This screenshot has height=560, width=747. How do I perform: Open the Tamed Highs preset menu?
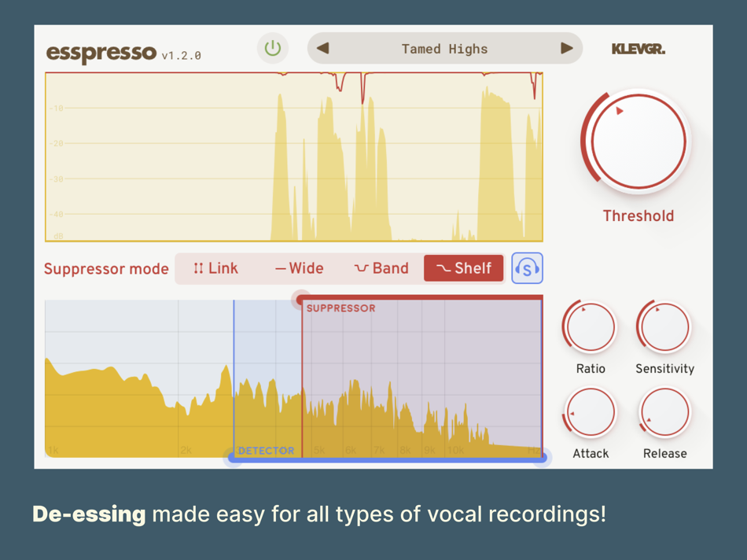[x=444, y=49]
